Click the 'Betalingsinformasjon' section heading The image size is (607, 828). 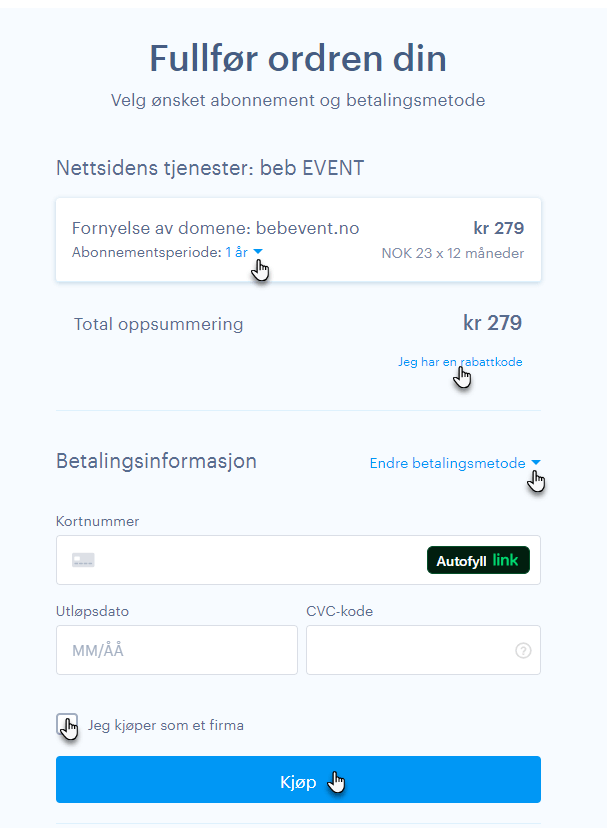(156, 461)
